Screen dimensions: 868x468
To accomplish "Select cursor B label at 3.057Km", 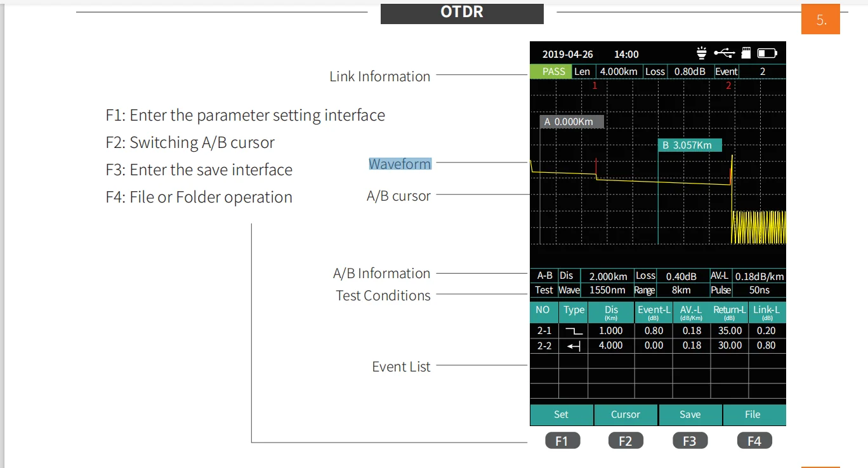I will point(689,145).
